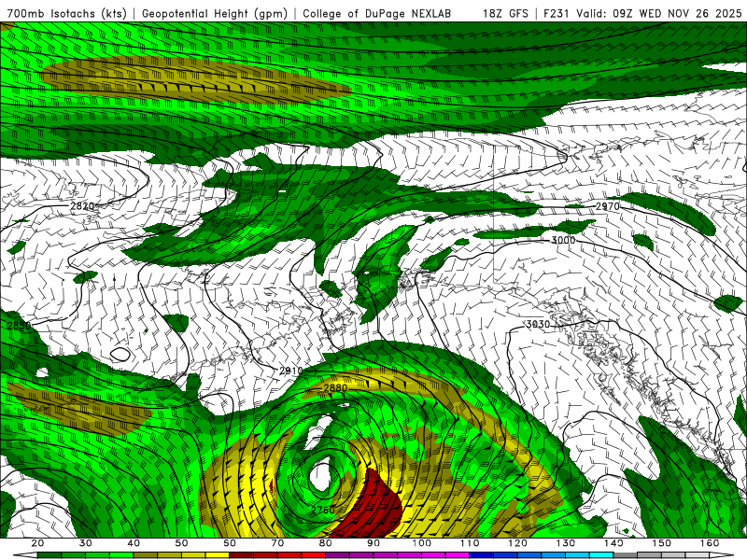Click the dark blue legend swatch at 110
The height and width of the screenshot is (560, 747).
tap(482, 555)
